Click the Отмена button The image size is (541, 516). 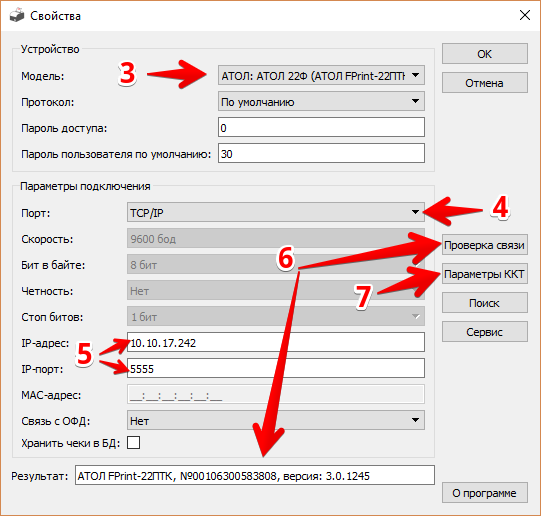pos(485,83)
